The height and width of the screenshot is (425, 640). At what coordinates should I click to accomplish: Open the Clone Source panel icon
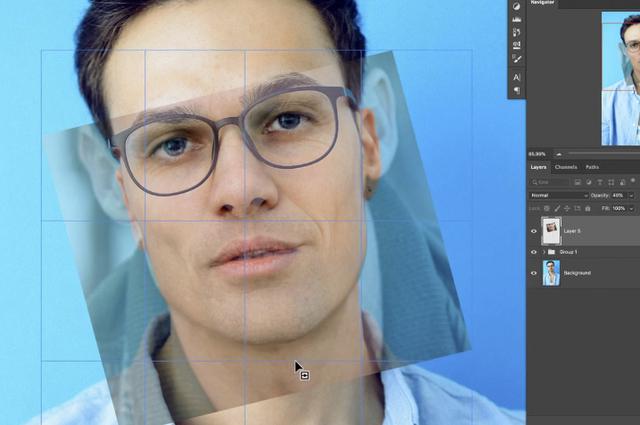point(516,45)
